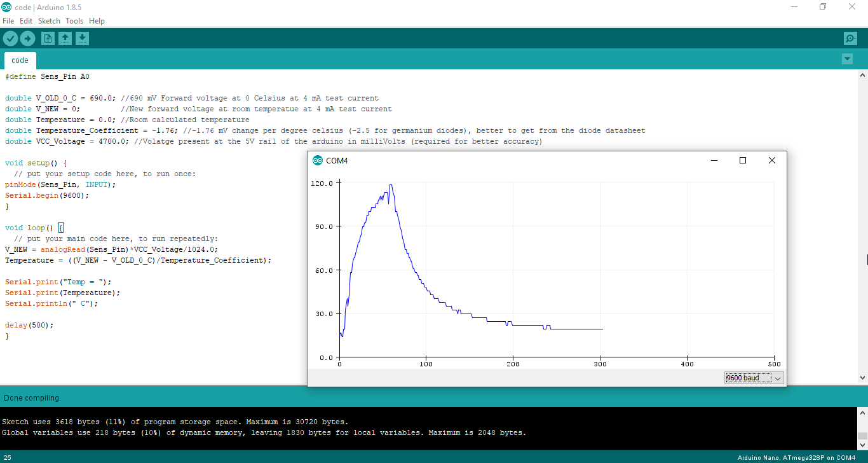Open the tab options dropdown arrow
Screen dimensions: 868x463
(x=847, y=59)
